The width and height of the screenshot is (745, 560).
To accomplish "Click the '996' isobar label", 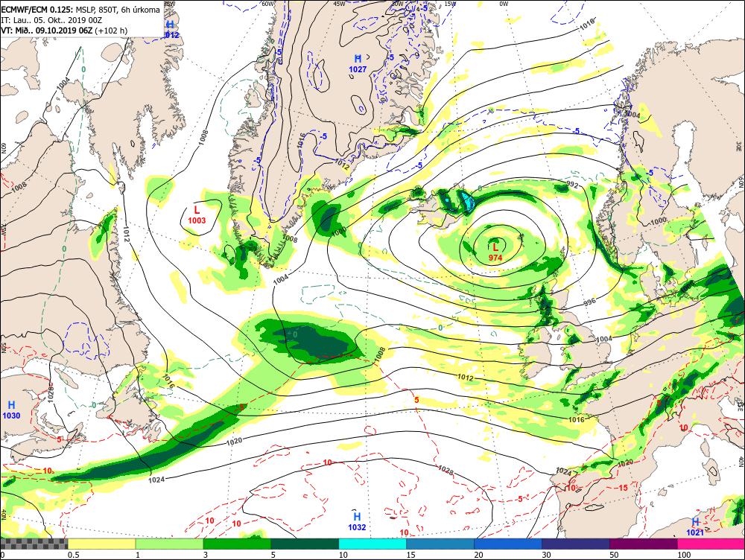I will point(589,302).
